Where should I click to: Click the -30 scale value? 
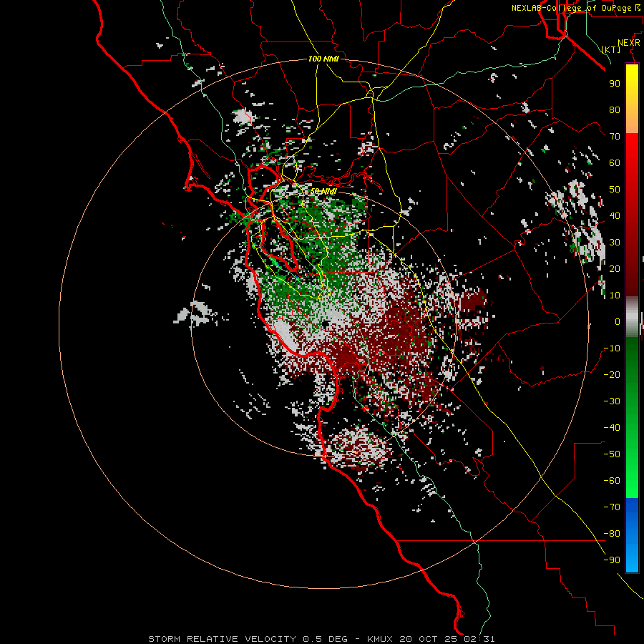(x=612, y=401)
